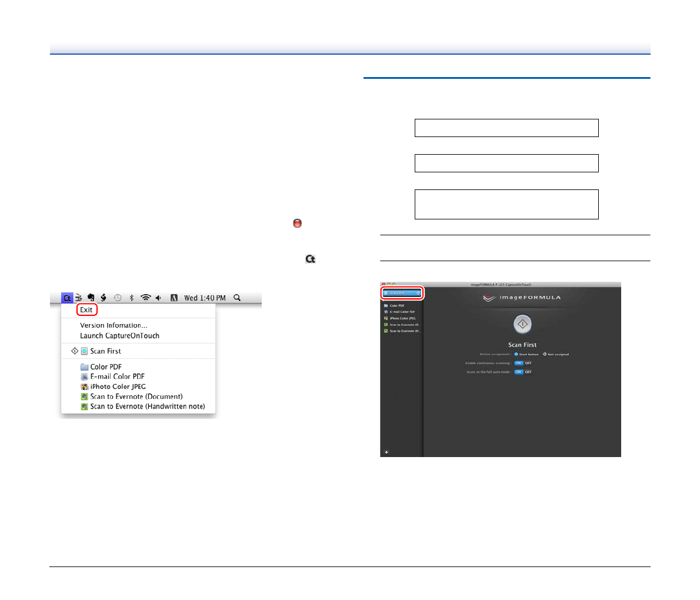Image resolution: width=700 pixels, height=600 pixels.
Task: Select Version Information menu entry
Action: coord(114,325)
